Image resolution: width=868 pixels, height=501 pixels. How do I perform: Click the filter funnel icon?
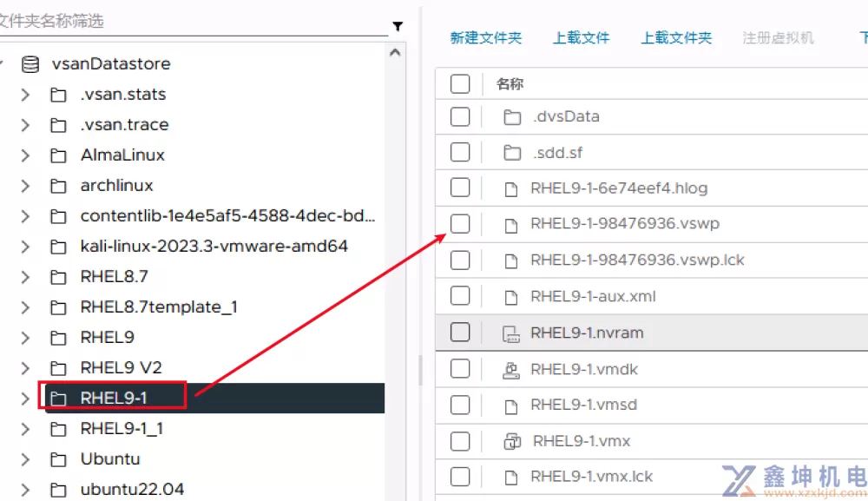click(x=398, y=26)
